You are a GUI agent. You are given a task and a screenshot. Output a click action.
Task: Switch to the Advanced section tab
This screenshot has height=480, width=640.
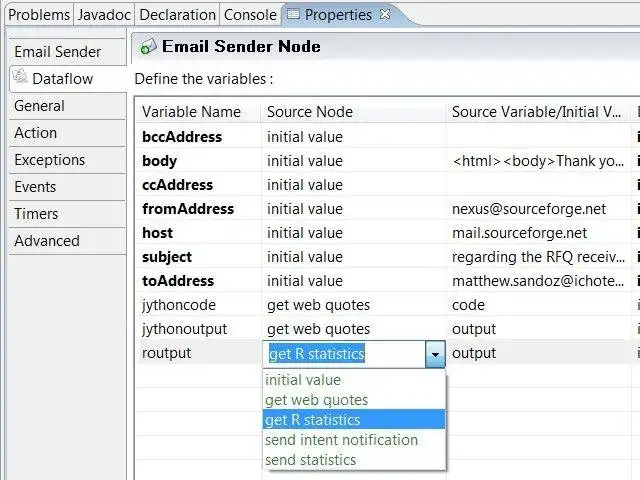click(x=47, y=241)
